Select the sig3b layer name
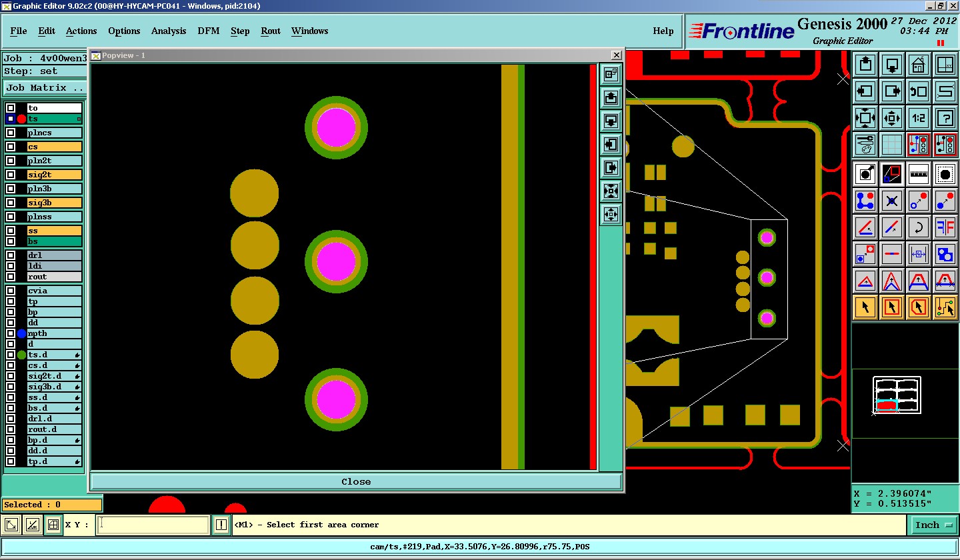Screen dimensions: 960x560 (55, 203)
